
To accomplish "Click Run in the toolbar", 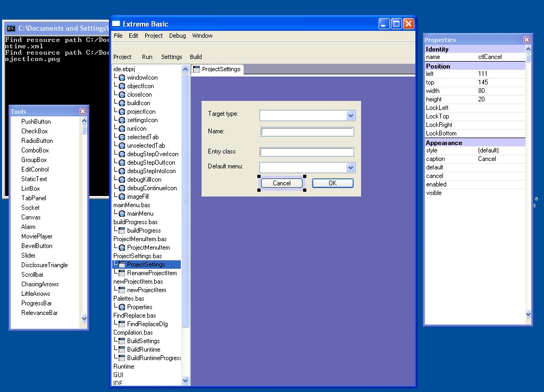I will [147, 57].
